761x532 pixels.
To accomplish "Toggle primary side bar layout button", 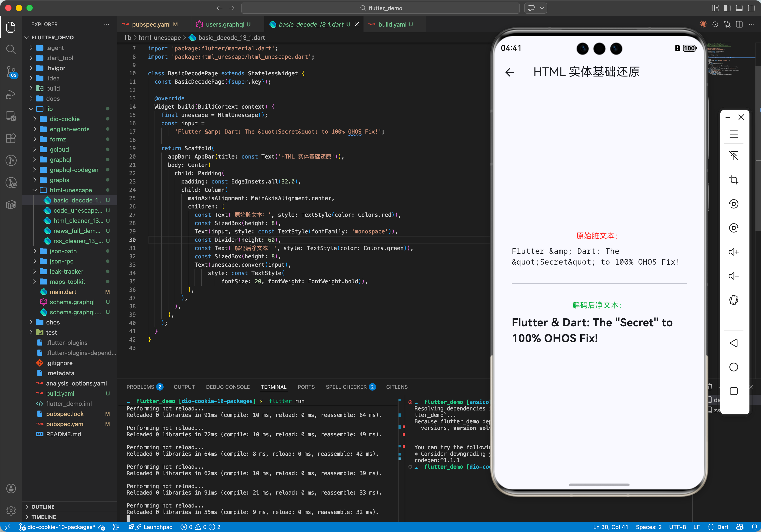I will [727, 8].
